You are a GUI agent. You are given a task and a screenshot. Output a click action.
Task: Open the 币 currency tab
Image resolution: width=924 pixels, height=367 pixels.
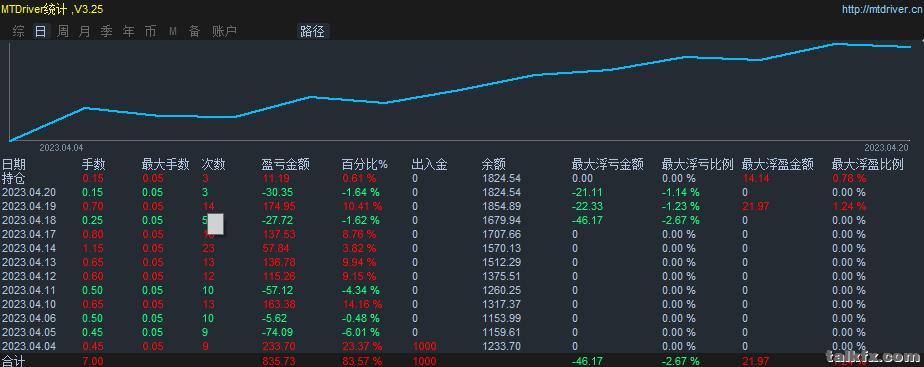tap(150, 31)
